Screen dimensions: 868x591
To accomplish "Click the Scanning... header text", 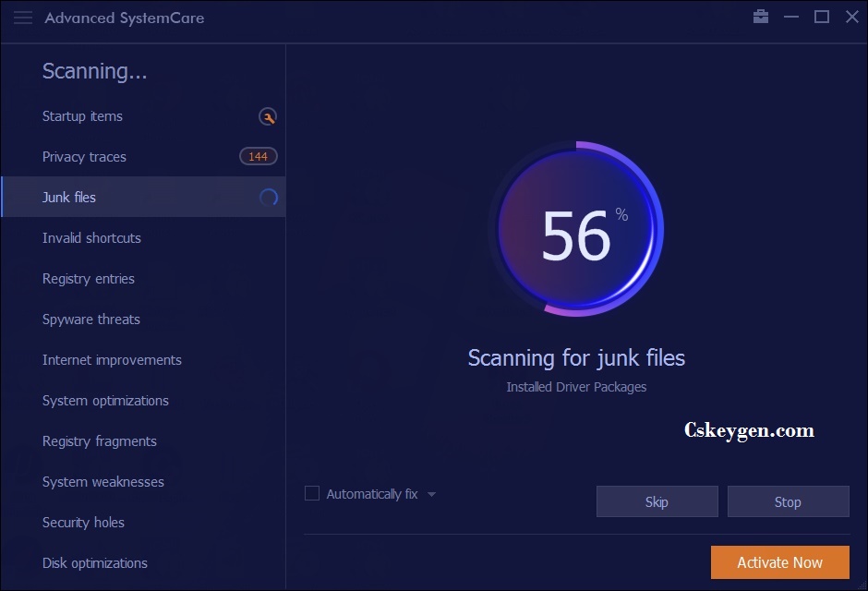I will 95,71.
